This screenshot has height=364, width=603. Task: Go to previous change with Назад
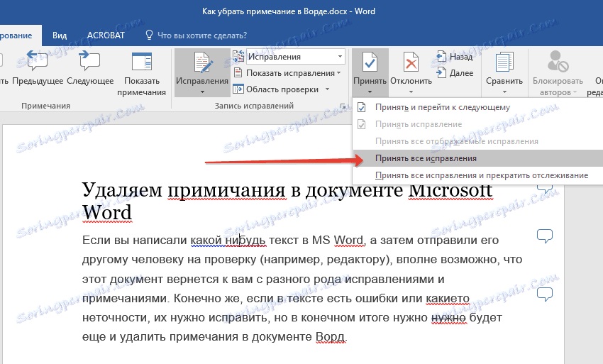(x=455, y=57)
